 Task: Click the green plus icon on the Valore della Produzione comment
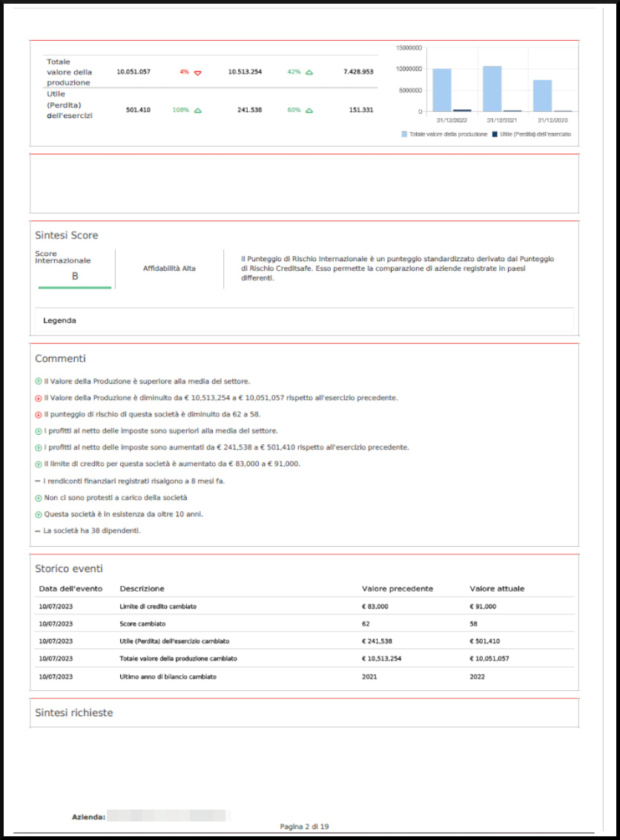[x=37, y=381]
